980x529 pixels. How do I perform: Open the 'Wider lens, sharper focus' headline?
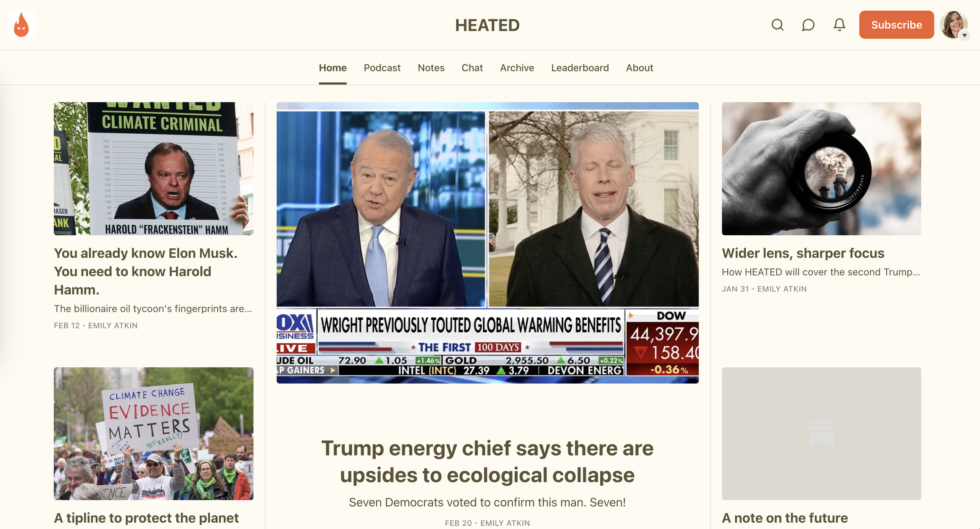pos(803,253)
